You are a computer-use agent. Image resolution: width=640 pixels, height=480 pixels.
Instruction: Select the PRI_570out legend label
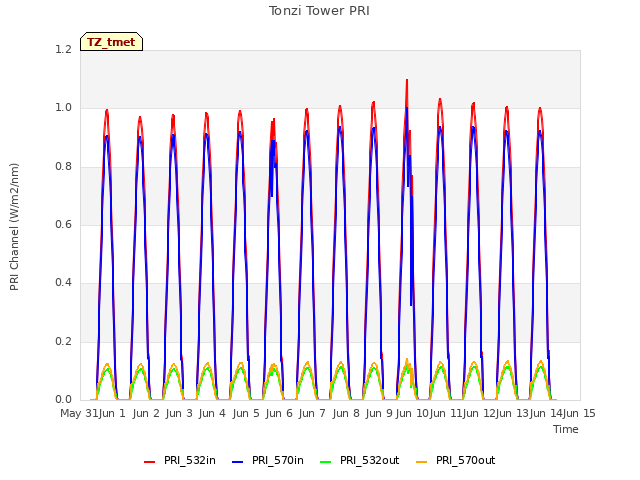click(x=466, y=460)
